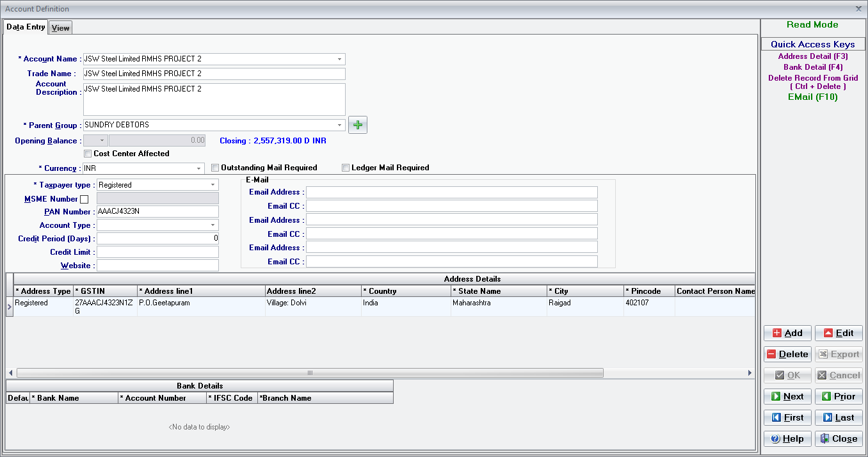Click the Trade Name input field

214,74
